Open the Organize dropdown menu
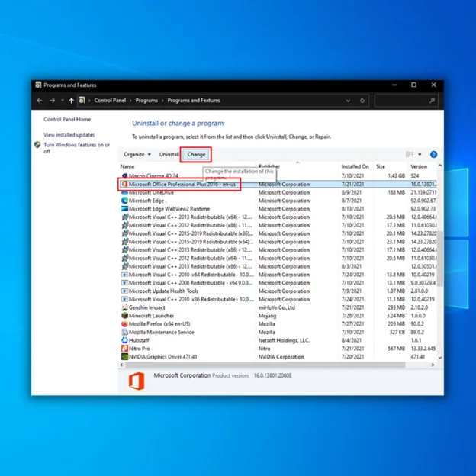Viewport: 476px width, 476px height. click(137, 154)
